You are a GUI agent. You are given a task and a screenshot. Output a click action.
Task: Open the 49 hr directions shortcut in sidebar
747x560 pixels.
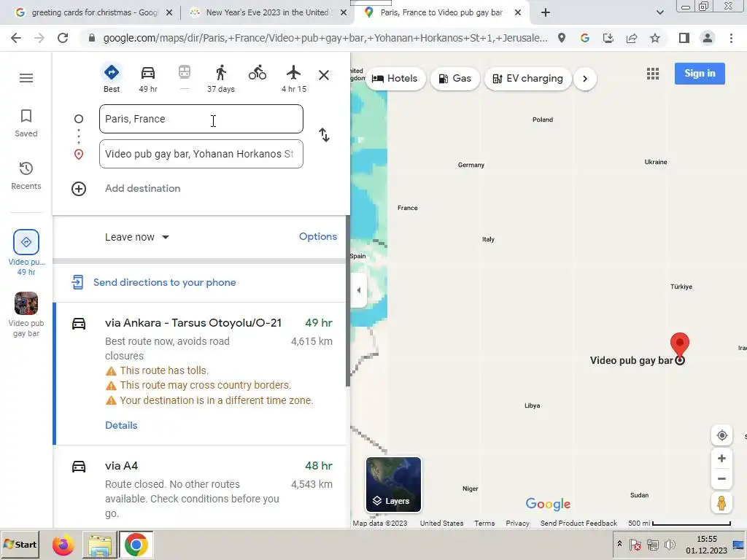click(26, 252)
